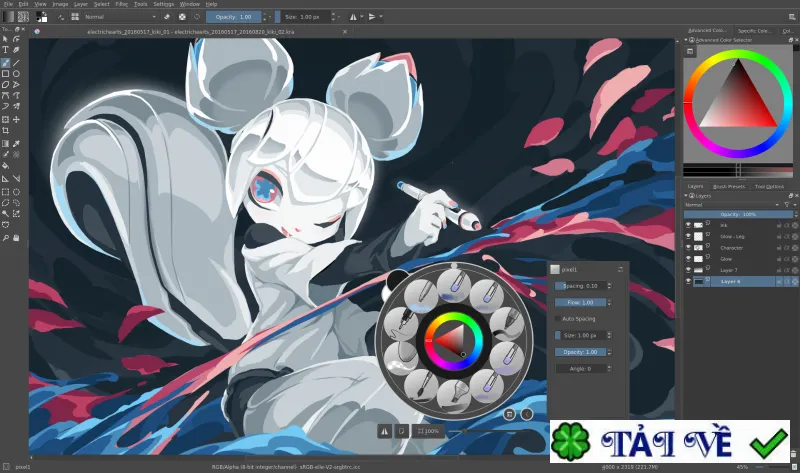Select the Assistant tool
The image size is (800, 473).
point(5,179)
